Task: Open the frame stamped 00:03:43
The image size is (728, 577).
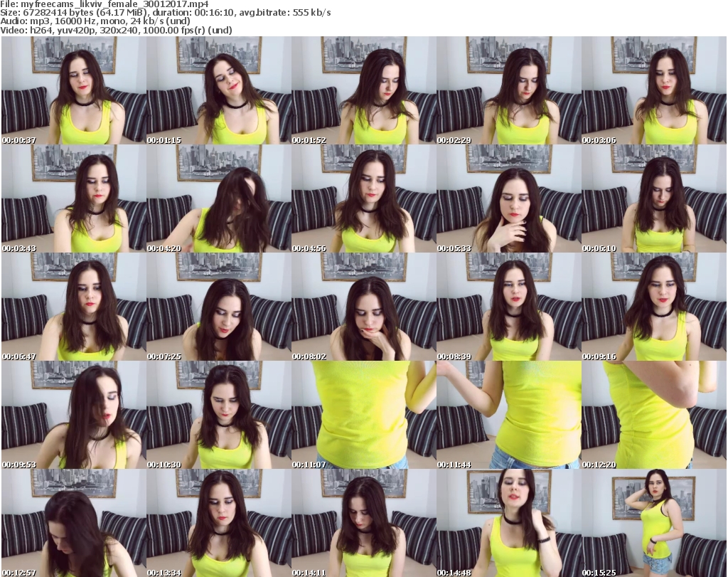Action: [x=74, y=198]
